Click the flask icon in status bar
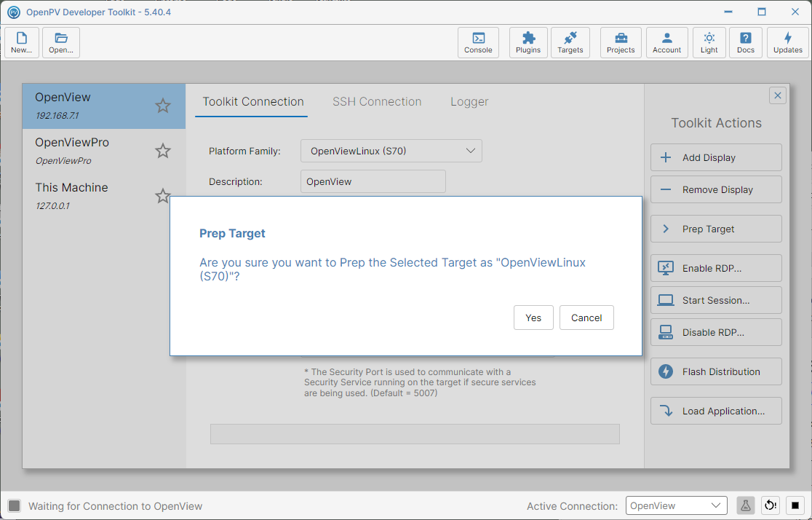Image resolution: width=812 pixels, height=520 pixels. [745, 505]
